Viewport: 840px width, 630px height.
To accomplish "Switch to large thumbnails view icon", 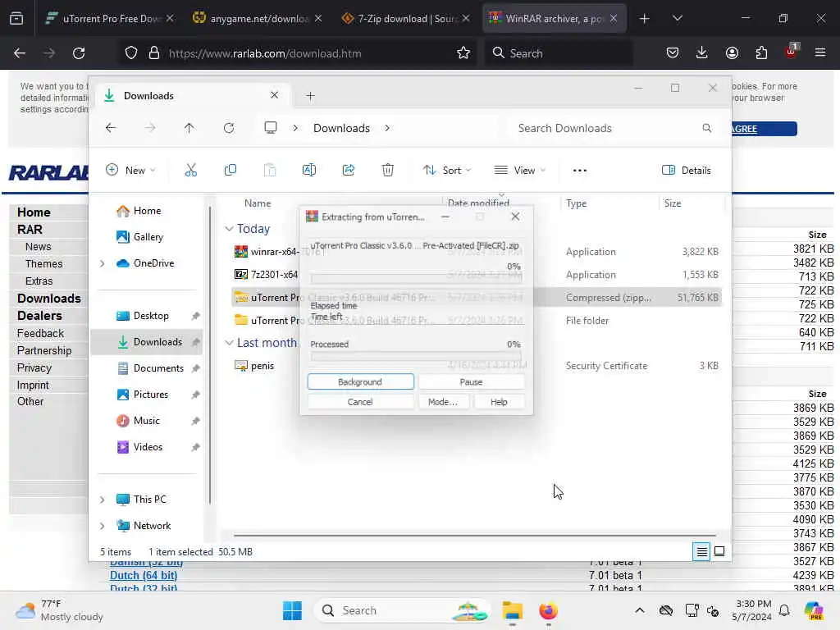I will [719, 551].
